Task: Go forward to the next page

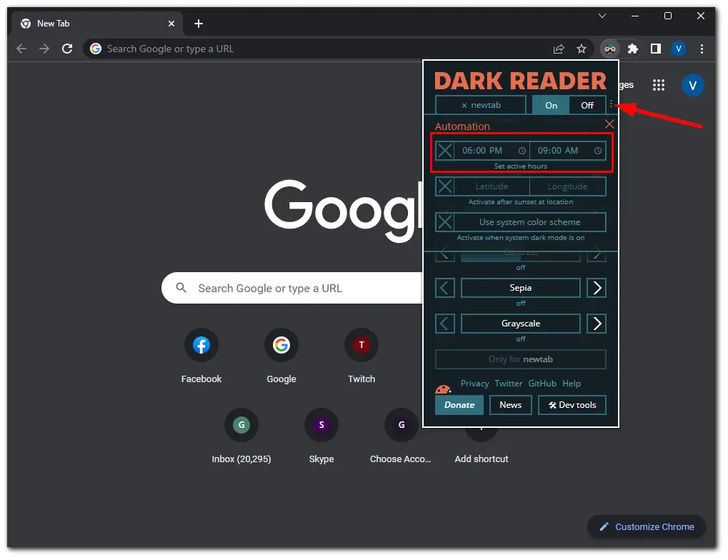Action: point(44,49)
